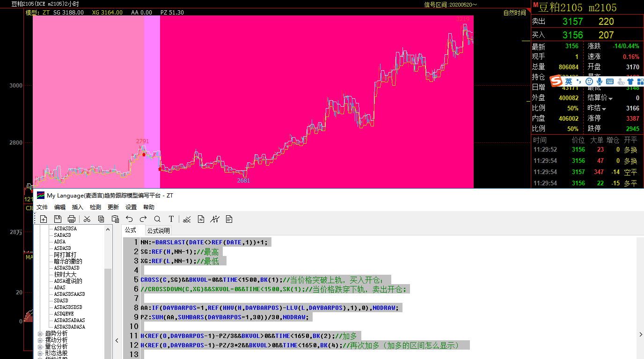Switch to the 公式说明 tab
644x359 pixels.
pos(159,231)
